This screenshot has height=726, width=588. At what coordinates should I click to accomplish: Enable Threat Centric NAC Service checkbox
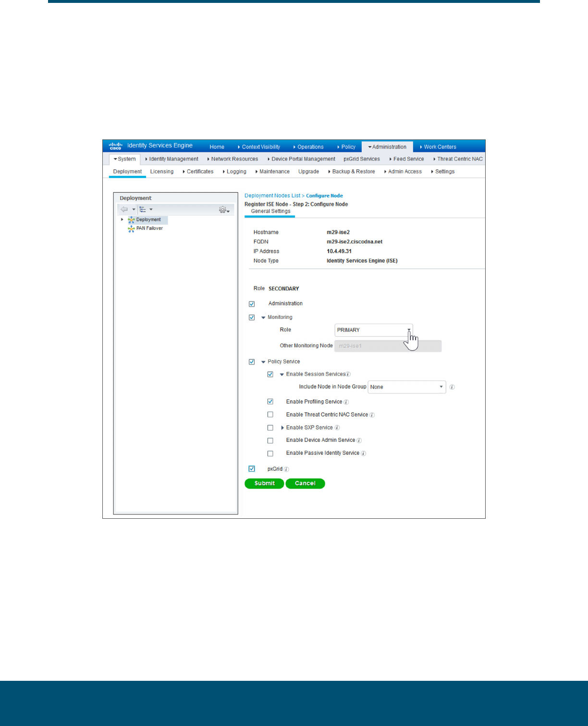click(x=270, y=414)
